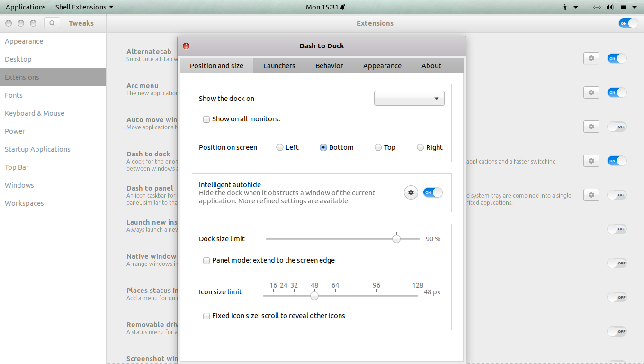The height and width of the screenshot is (364, 644).
Task: Go to Fonts in Tweaks sidebar
Action: pos(53,95)
